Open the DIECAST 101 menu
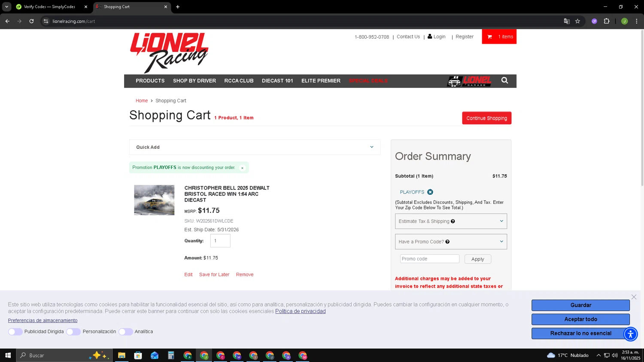This screenshot has width=644, height=362. click(x=277, y=81)
